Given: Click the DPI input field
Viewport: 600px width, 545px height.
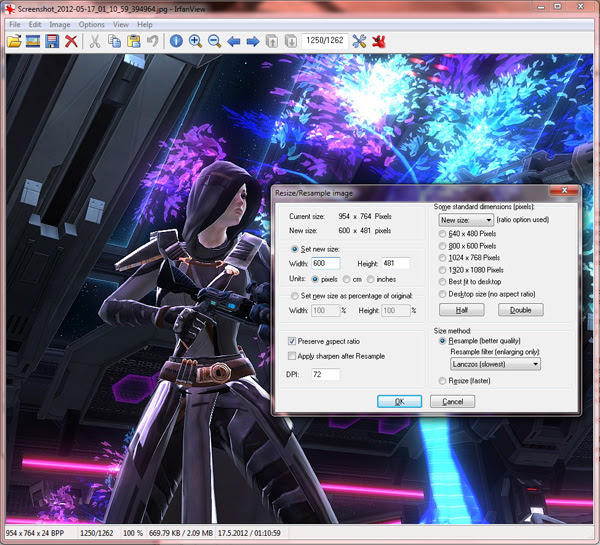Looking at the screenshot, I should tap(326, 374).
